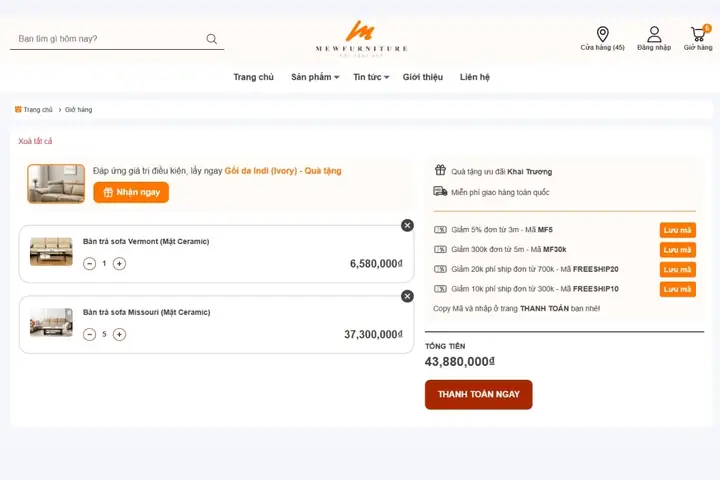Open the gift sofa promotion thumbnail
This screenshot has width=720, height=480.
(x=56, y=184)
